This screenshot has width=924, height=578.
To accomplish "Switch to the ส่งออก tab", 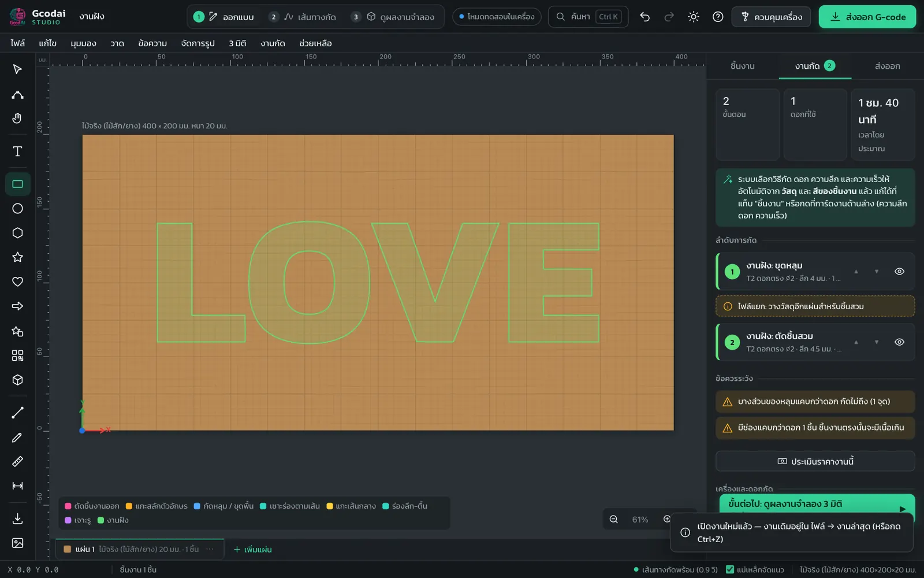I will (887, 66).
